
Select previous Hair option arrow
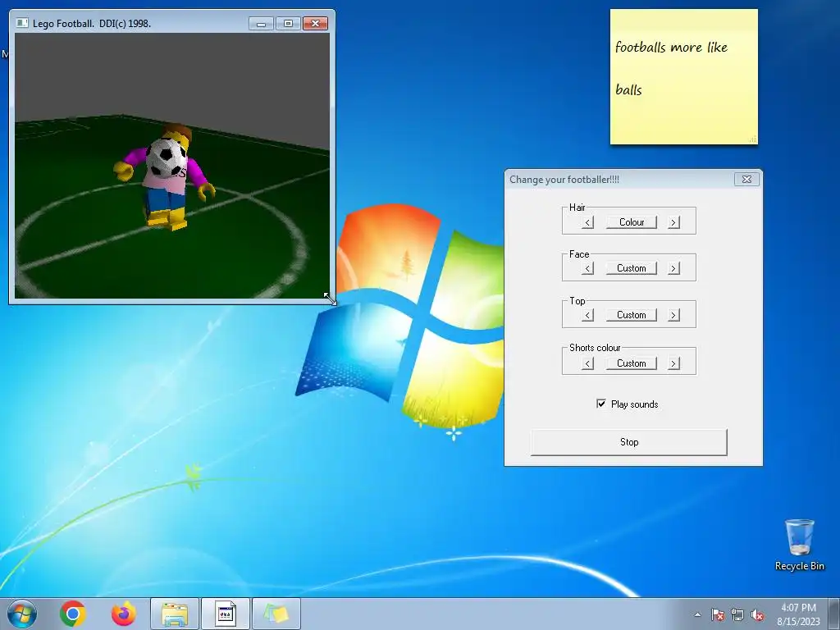tap(587, 222)
